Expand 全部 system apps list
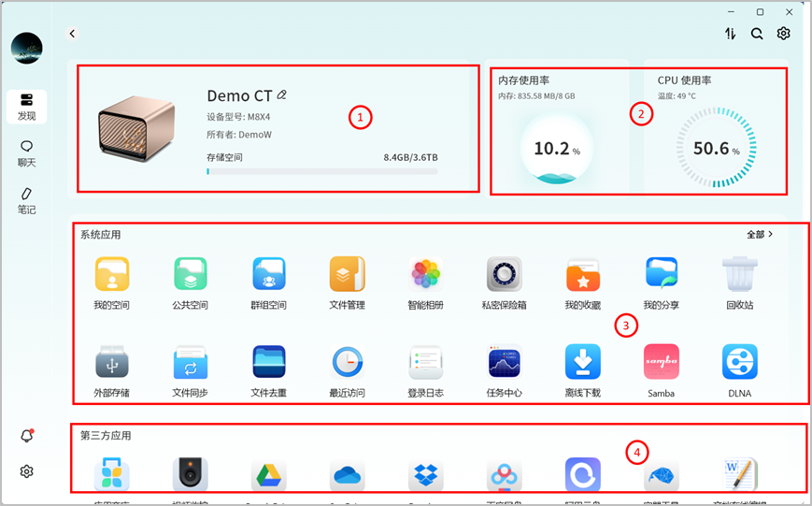The width and height of the screenshot is (812, 506). [x=760, y=235]
